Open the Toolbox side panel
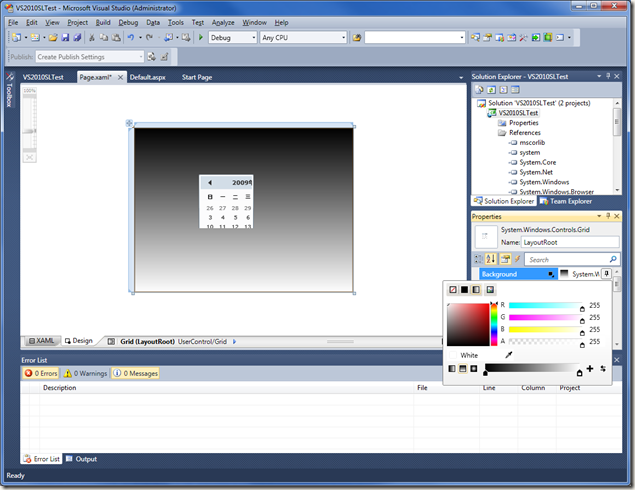The image size is (635, 490). click(x=9, y=90)
